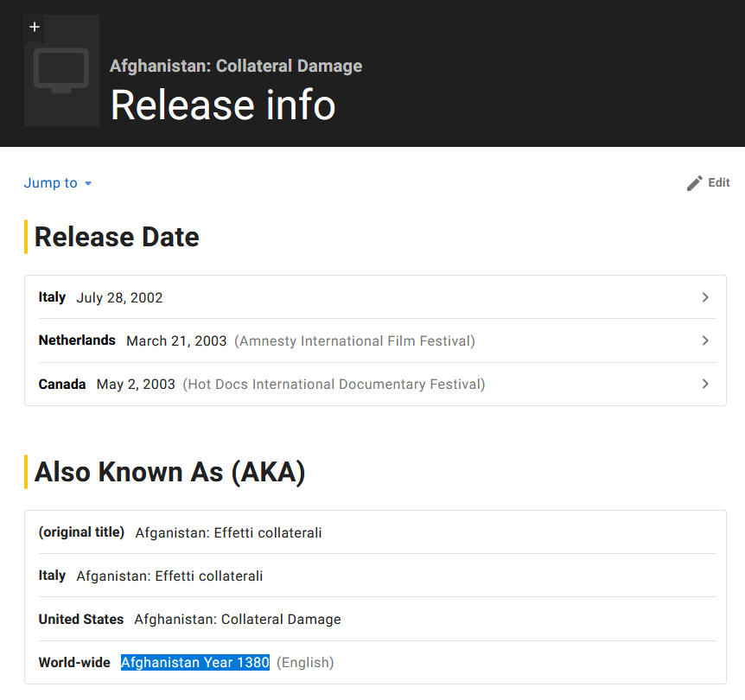Screen dimensions: 745x700
Task: Click original title Afganistan: Effetti collaterali
Action: [x=228, y=532]
